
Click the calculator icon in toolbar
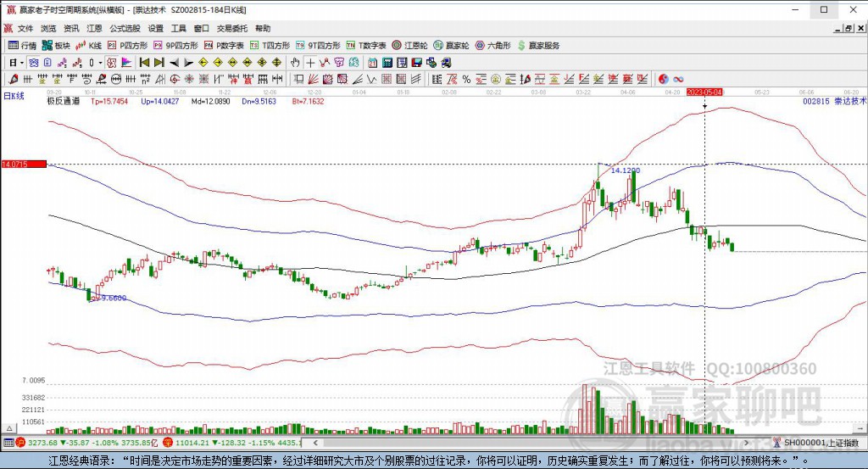tap(387, 63)
